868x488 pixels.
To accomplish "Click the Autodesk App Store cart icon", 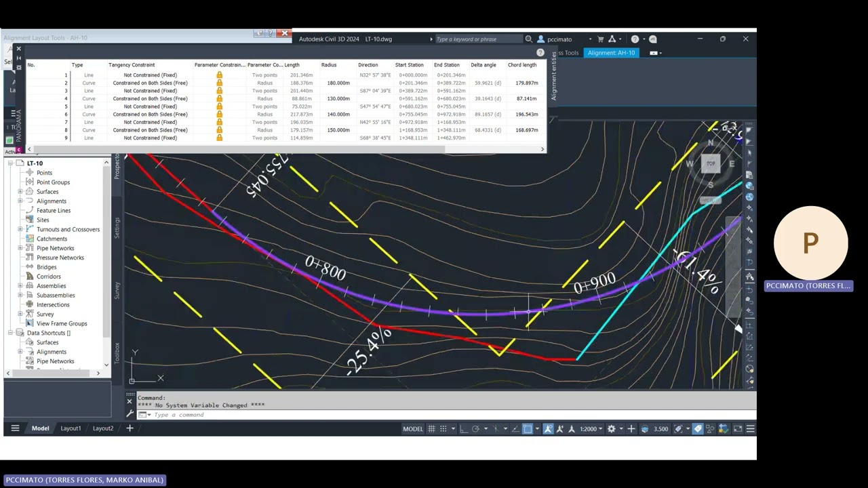I will click(601, 39).
